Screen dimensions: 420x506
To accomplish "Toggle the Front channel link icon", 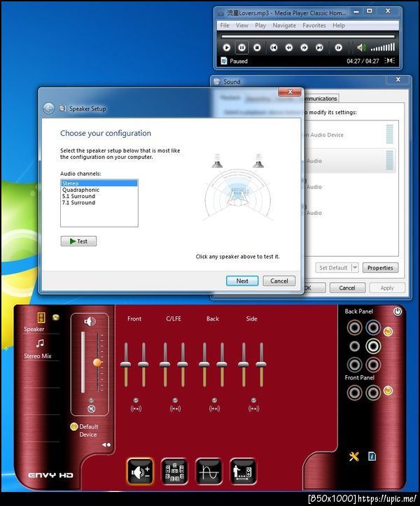I will point(136,409).
